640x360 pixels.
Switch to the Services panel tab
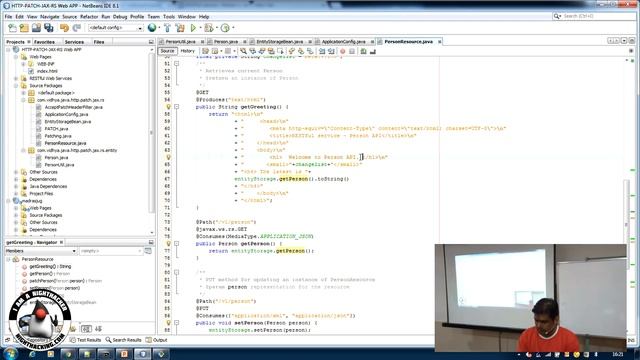74,42
